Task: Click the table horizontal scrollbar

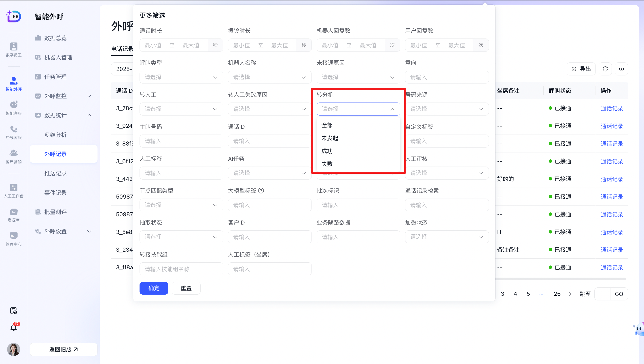Action: pyautogui.click(x=561, y=279)
